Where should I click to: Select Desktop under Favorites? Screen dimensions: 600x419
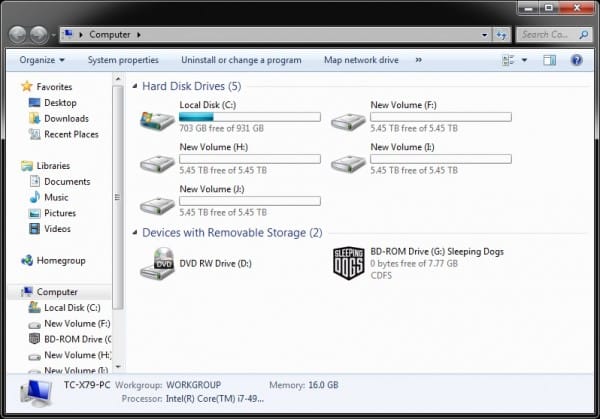pyautogui.click(x=60, y=103)
